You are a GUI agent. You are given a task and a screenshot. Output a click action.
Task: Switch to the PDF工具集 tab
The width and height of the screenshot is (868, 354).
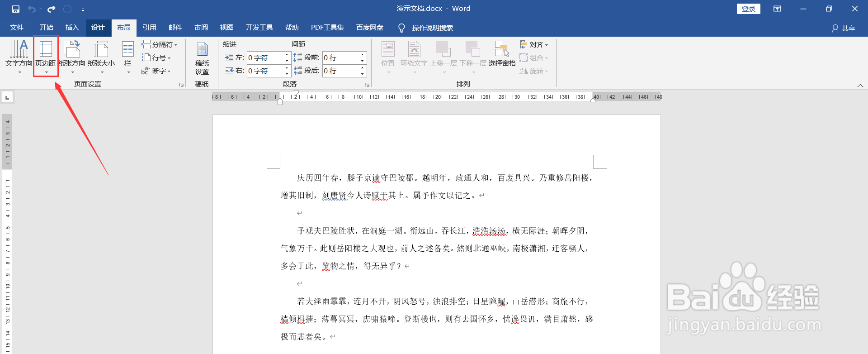coord(328,28)
